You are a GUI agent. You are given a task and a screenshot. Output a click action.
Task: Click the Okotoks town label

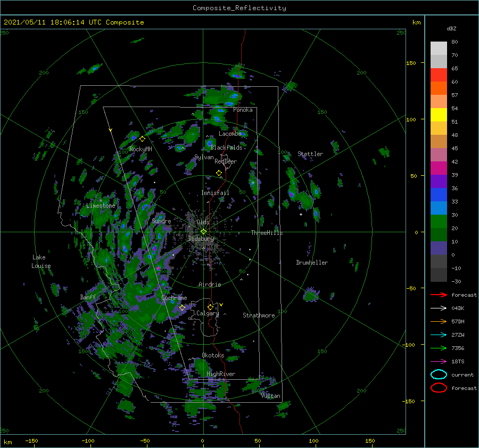(x=213, y=355)
